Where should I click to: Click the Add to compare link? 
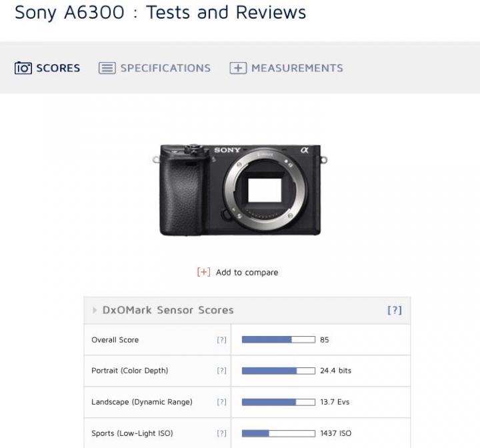247,272
